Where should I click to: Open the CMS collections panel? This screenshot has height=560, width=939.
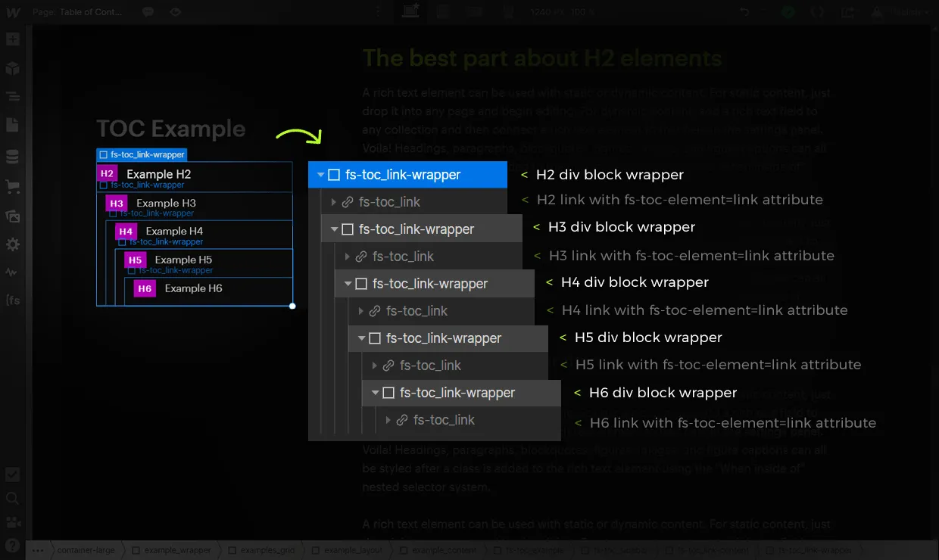tap(12, 157)
